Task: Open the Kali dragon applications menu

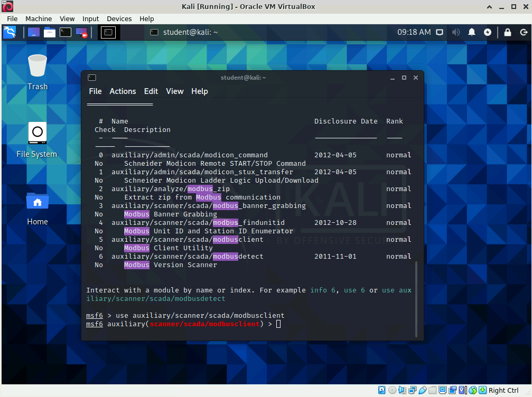Action: 10,33
